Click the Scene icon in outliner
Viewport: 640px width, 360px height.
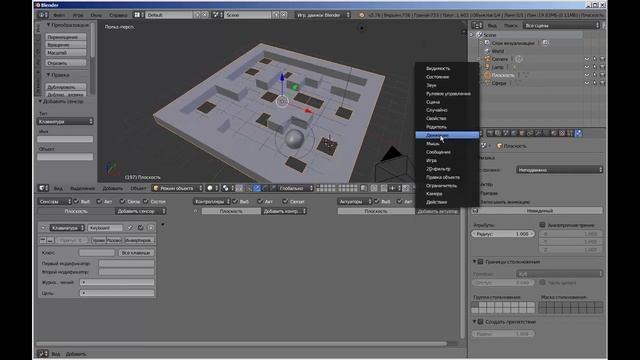point(479,35)
